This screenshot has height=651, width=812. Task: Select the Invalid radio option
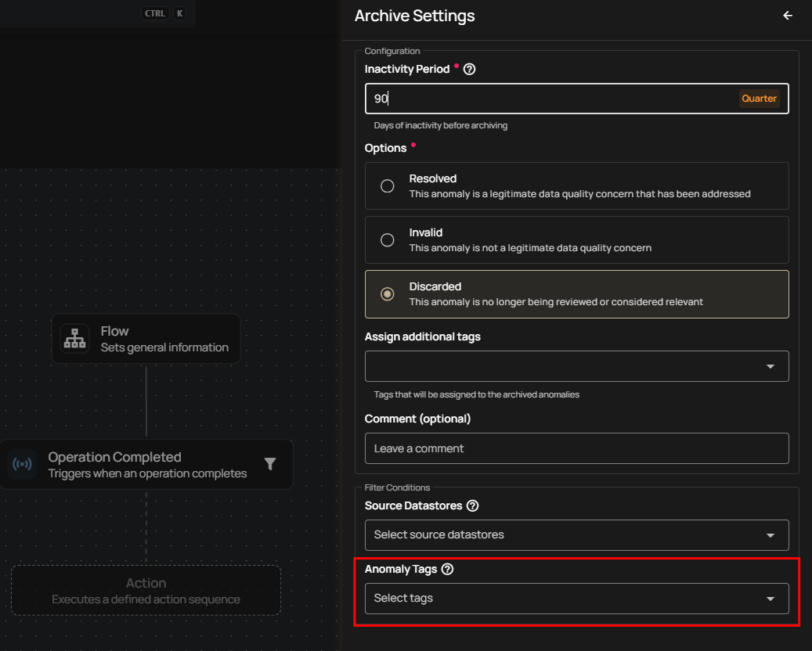[387, 240]
